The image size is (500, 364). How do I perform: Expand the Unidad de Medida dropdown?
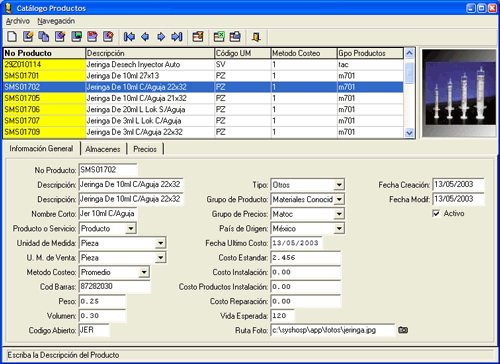coord(160,243)
